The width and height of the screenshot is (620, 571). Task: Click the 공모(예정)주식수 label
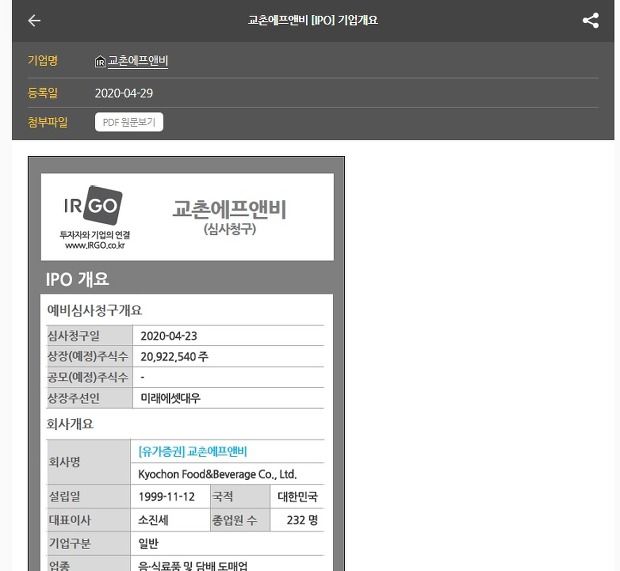[x=88, y=377]
